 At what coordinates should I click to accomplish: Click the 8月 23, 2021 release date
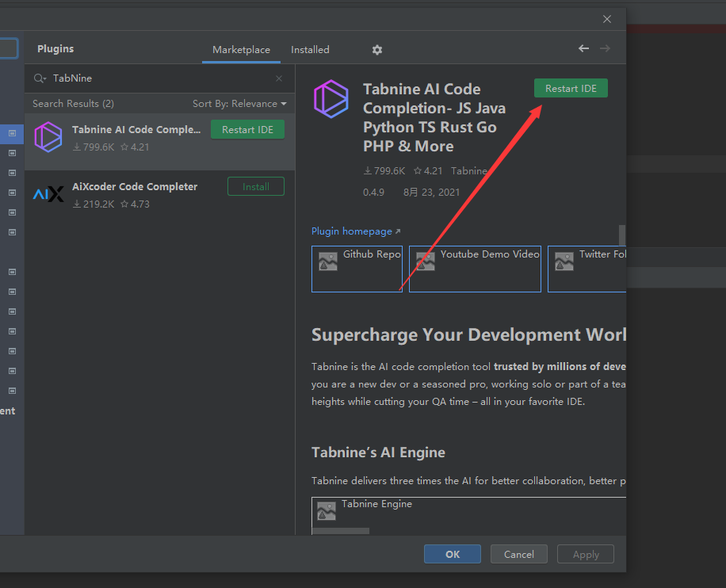pos(431,192)
